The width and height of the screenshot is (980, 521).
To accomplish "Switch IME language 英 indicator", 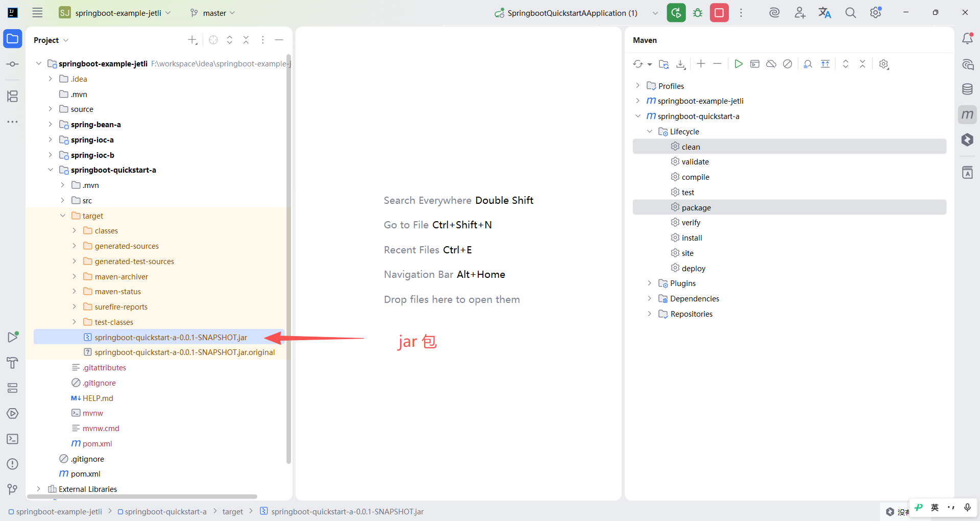I will [935, 507].
